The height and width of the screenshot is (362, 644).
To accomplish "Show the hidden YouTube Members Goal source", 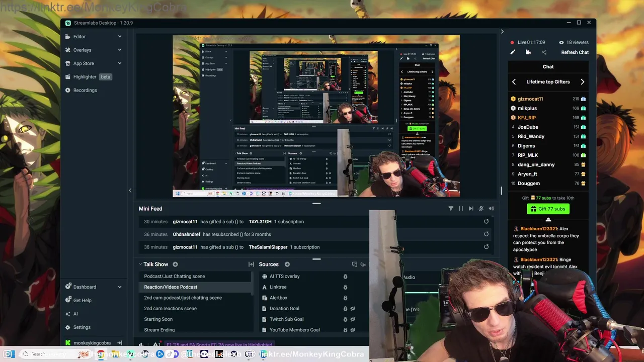I will point(353,330).
